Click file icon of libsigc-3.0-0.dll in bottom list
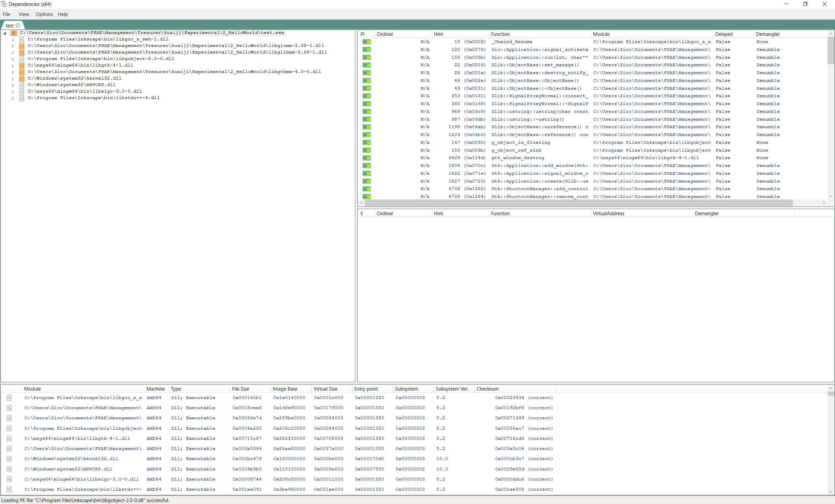 [x=9, y=479]
